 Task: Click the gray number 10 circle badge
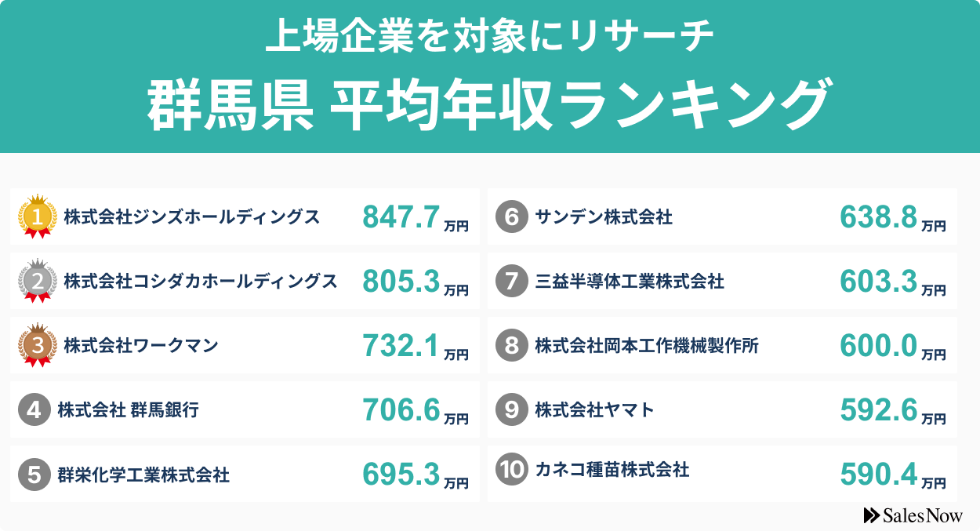[x=511, y=470]
